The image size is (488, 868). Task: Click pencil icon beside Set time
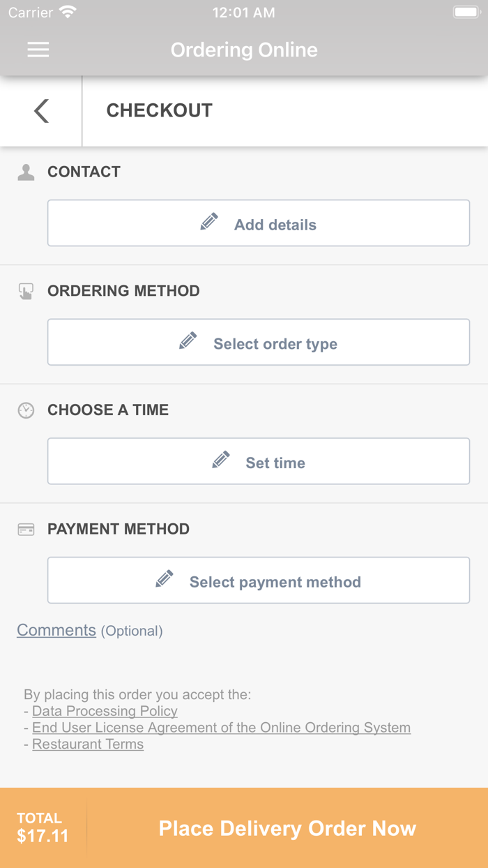tap(221, 460)
